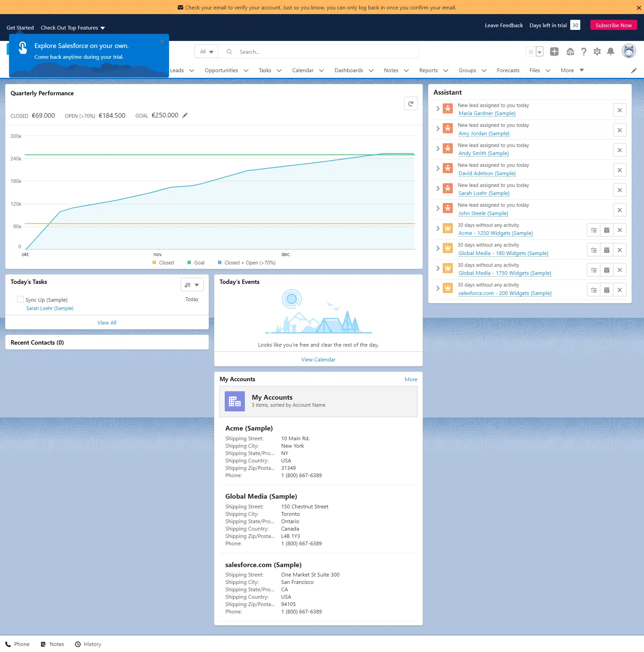Go to the Groups tab
Screen dimensions: 644x652
coord(467,70)
